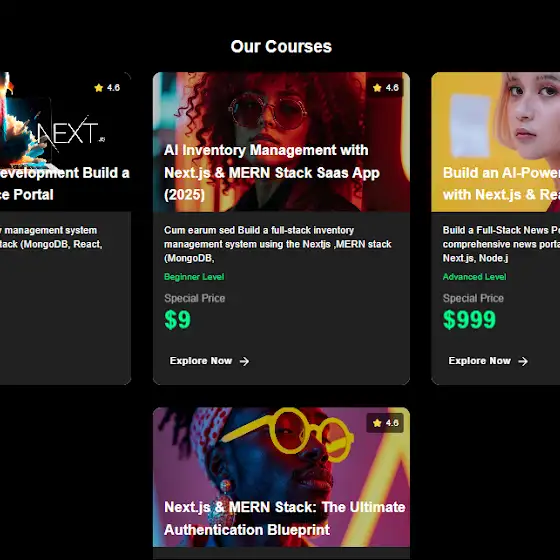
Task: Click arrow icon beside Explore Now on $999 course
Action: (523, 361)
